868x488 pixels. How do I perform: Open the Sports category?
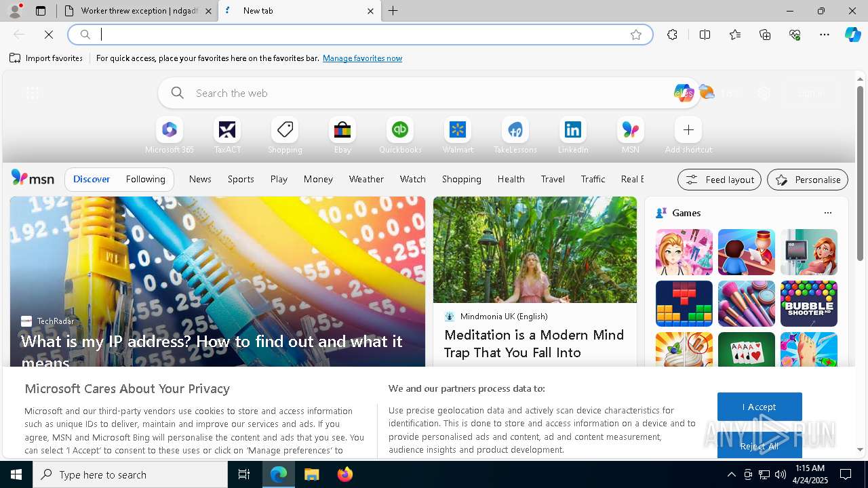241,179
